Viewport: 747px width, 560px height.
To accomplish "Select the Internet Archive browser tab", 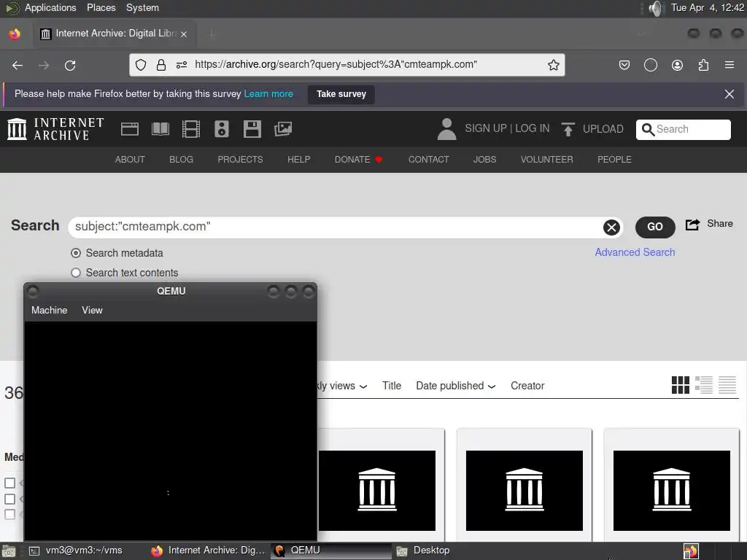I will pyautogui.click(x=115, y=34).
